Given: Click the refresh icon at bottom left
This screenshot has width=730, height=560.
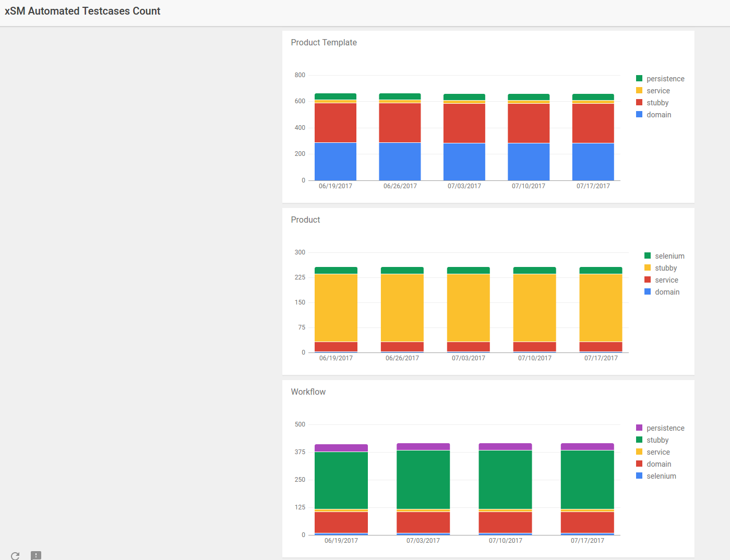Looking at the screenshot, I should pos(15,556).
